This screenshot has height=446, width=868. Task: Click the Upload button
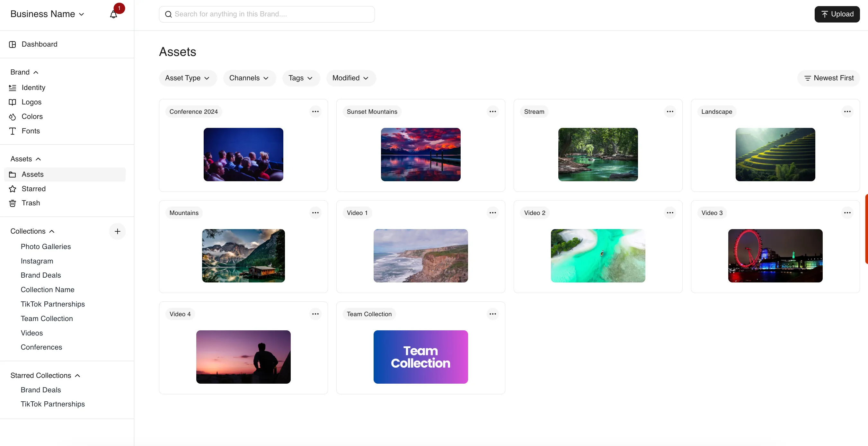click(837, 14)
